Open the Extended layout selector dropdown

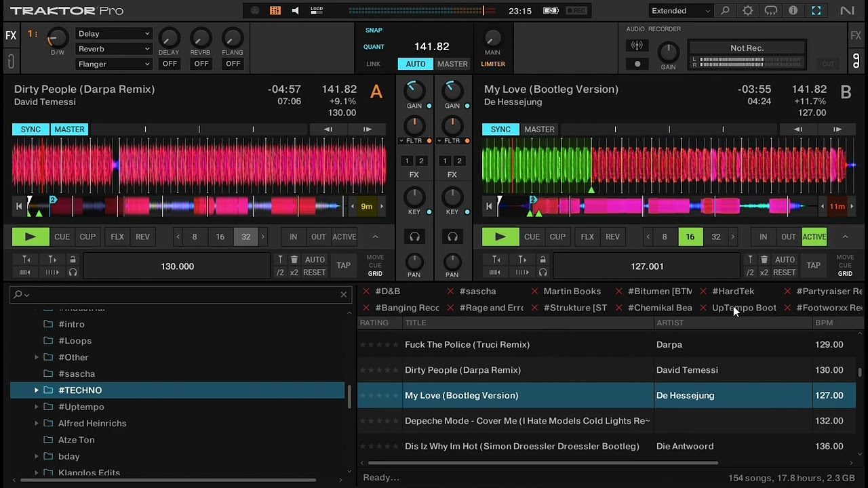click(x=681, y=11)
